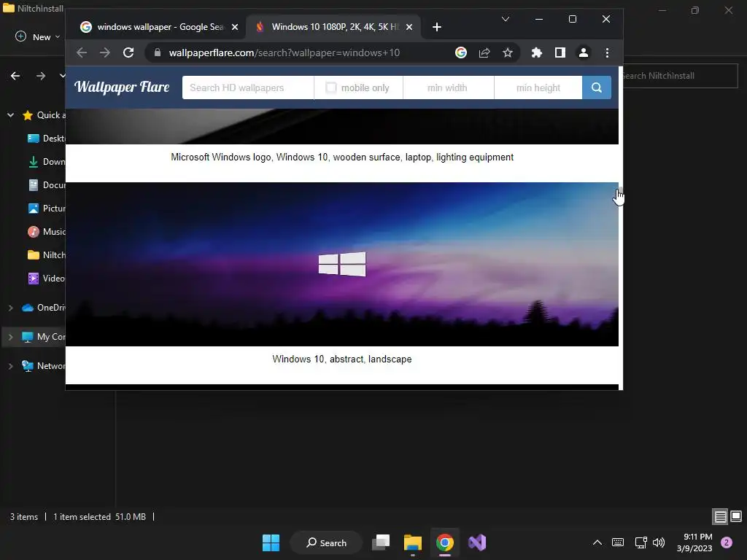Open the Microsoft Windows logo laptop wallpaper
The image size is (747, 560).
point(341,126)
